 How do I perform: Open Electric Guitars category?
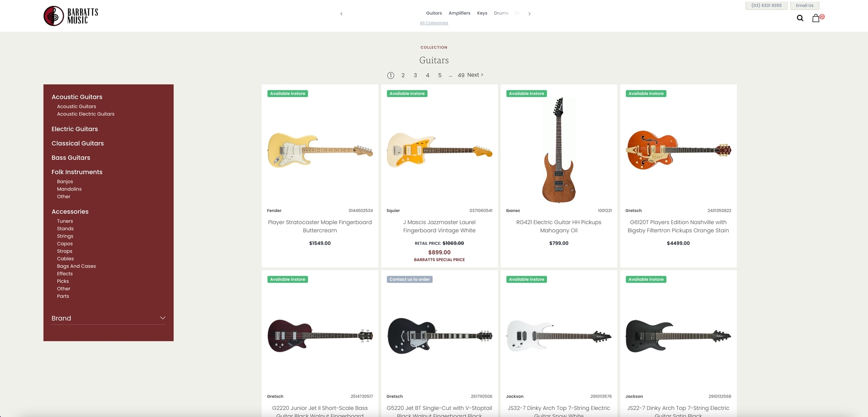click(x=75, y=129)
